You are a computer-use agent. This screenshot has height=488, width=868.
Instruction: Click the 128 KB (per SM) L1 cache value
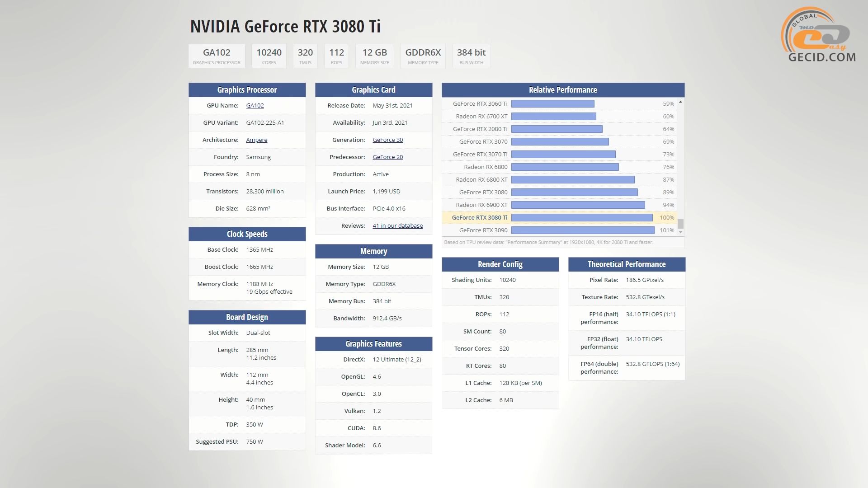click(520, 383)
